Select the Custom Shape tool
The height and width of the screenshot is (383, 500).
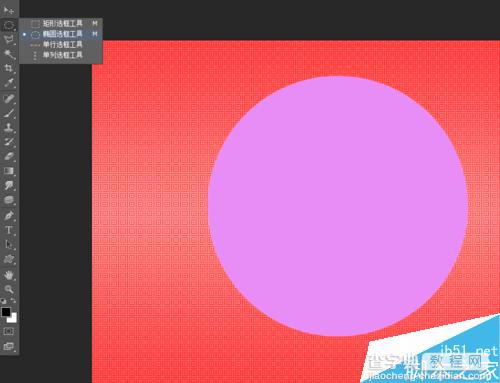[x=9, y=259]
